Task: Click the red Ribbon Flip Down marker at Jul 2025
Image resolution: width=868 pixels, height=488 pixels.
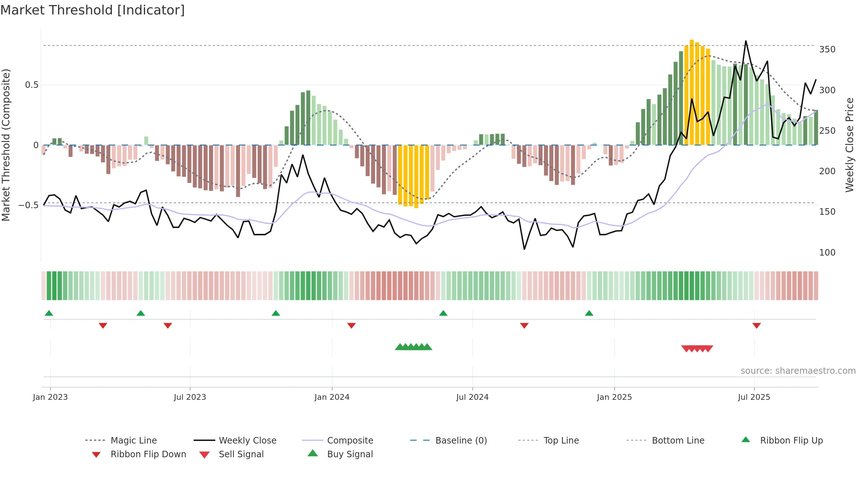Action: click(x=756, y=326)
